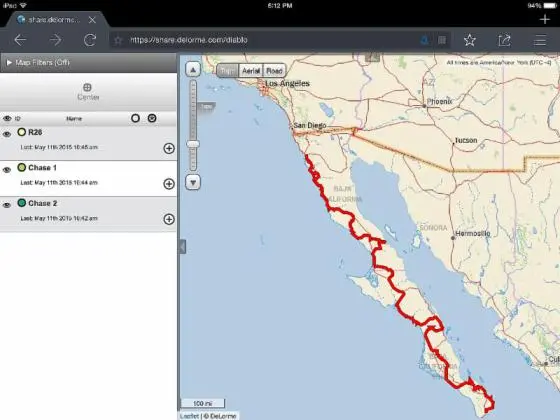
Task: Click the map zoom-in up arrow button
Action: [193, 69]
